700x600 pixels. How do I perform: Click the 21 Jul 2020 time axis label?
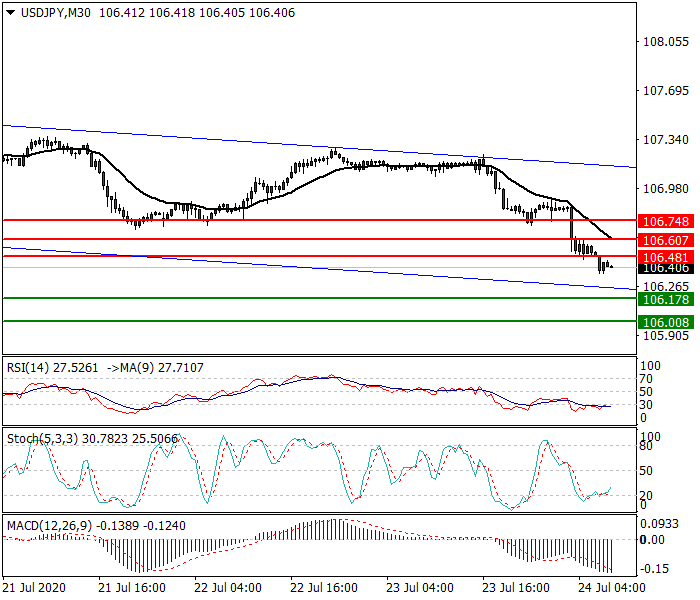(34, 588)
